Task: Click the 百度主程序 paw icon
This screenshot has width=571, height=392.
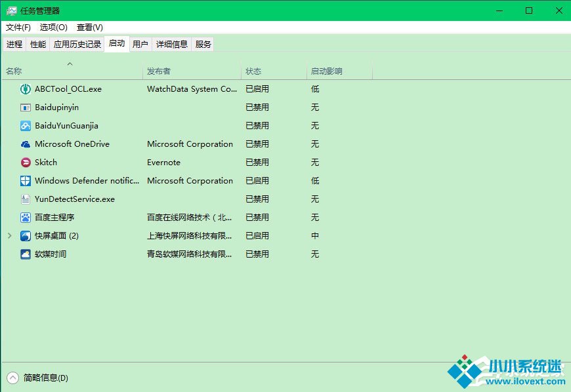Action: click(x=25, y=218)
